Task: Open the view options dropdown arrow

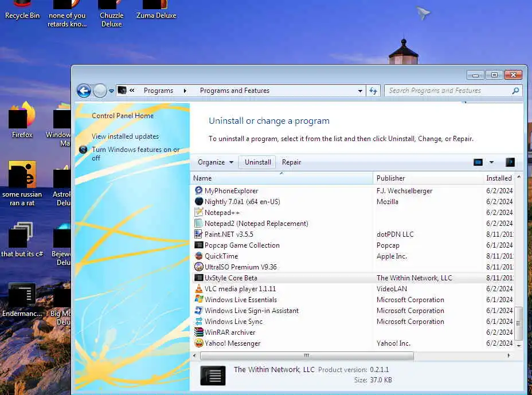Action: (x=491, y=162)
